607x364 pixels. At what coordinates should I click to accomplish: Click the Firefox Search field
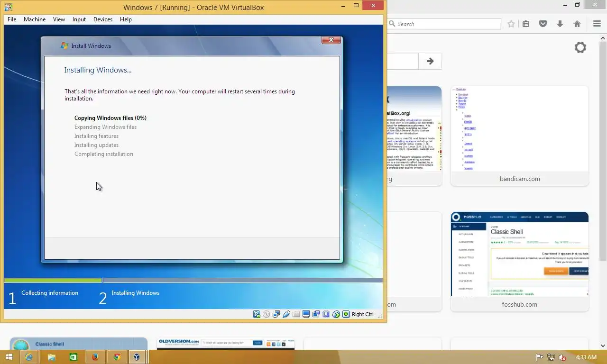point(444,24)
